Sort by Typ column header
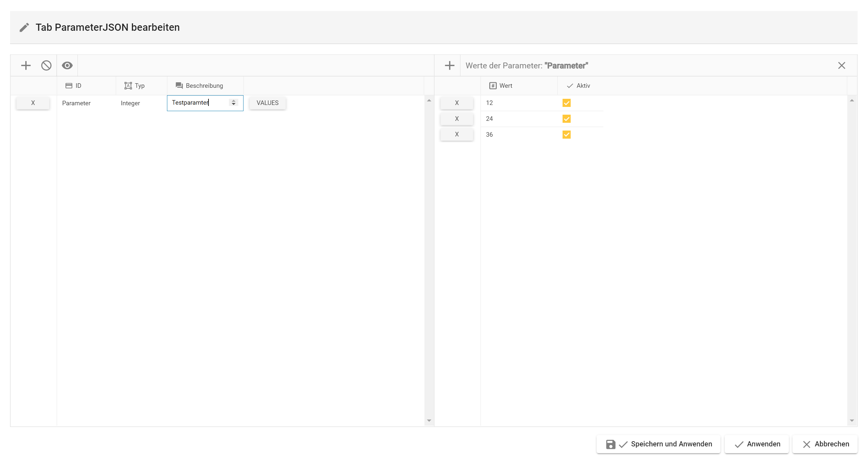Image resolution: width=868 pixels, height=460 pixels. 139,86
